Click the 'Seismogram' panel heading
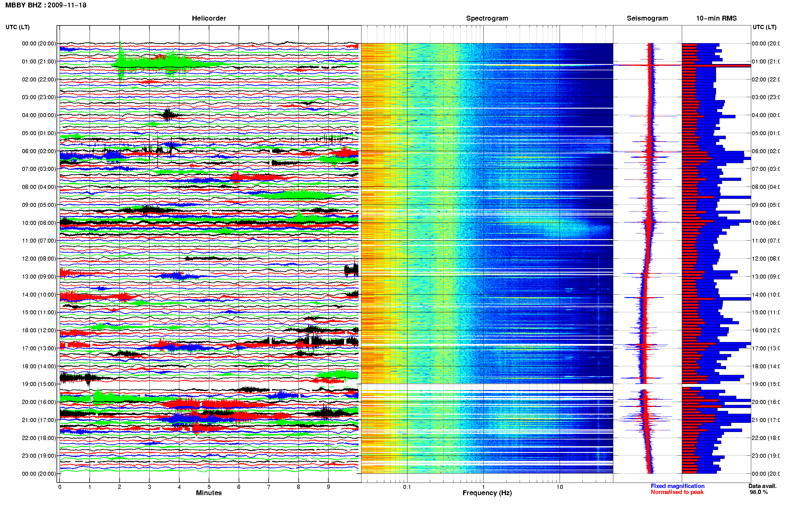Image resolution: width=812 pixels, height=508 pixels. pos(647,18)
